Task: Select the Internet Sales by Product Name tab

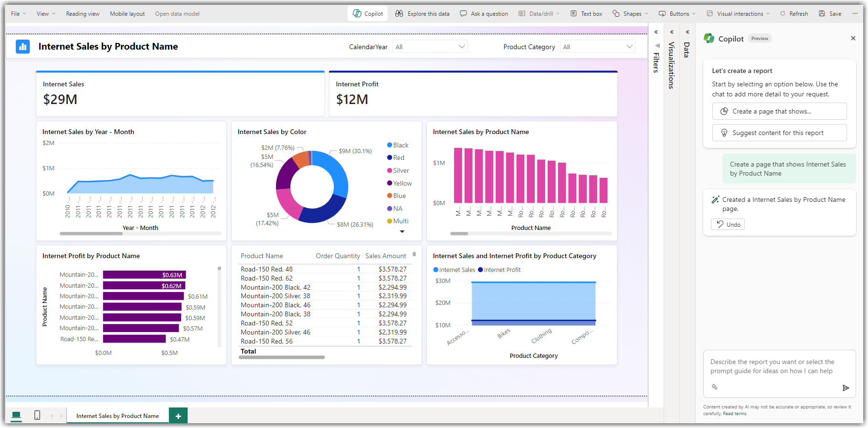Action: (117, 416)
